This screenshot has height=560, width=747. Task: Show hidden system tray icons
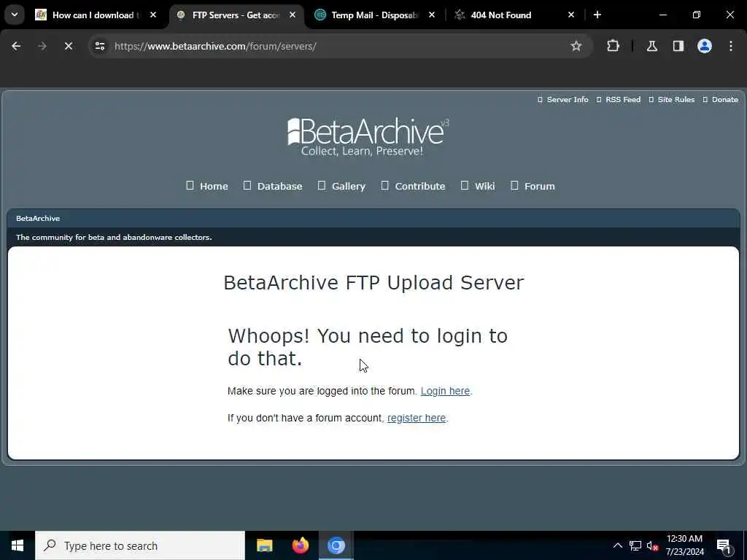point(617,545)
